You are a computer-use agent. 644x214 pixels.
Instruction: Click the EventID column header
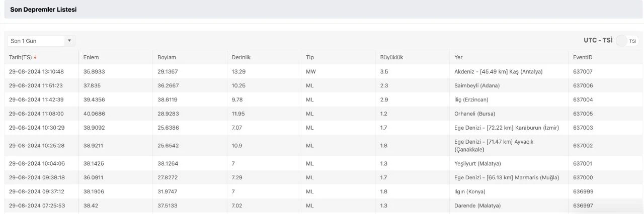click(x=583, y=57)
